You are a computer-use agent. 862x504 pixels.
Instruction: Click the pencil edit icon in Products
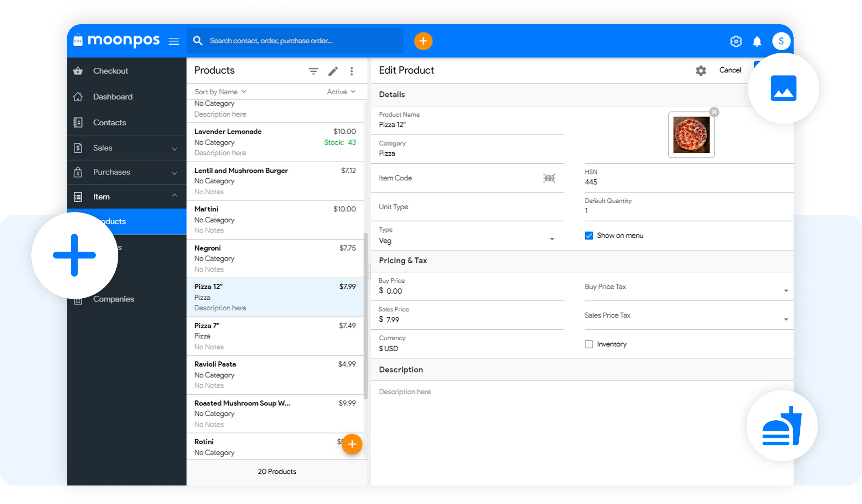coord(333,71)
